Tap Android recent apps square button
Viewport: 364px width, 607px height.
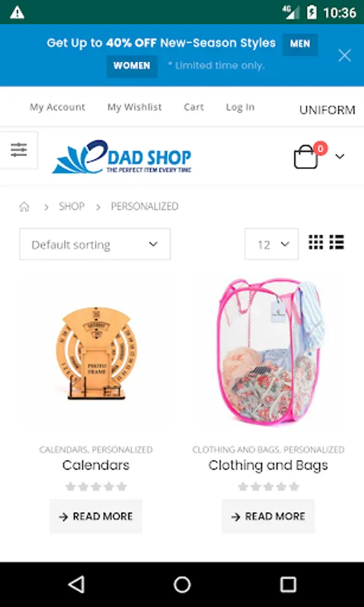(289, 585)
